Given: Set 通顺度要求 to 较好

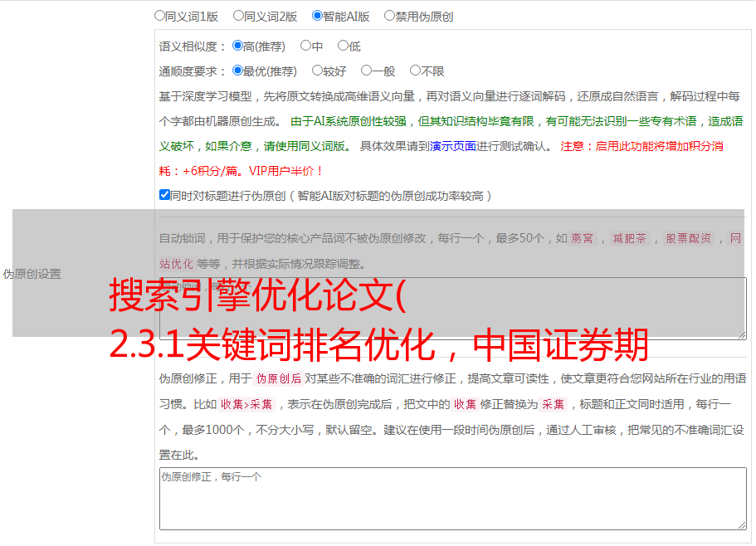Looking at the screenshot, I should coord(317,71).
